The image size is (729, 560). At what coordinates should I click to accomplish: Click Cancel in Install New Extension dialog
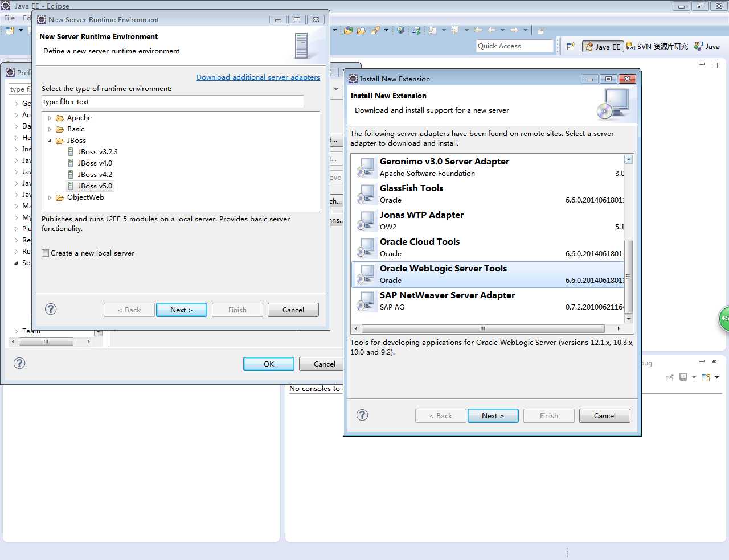tap(604, 415)
